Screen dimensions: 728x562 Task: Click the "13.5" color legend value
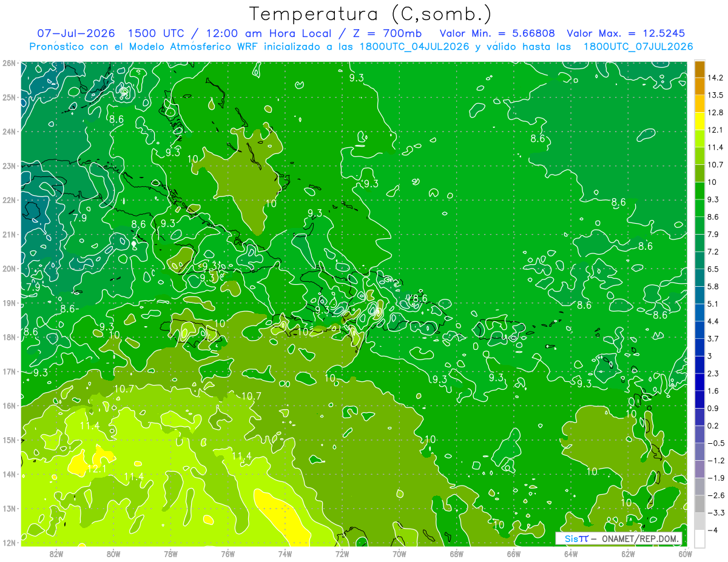[x=716, y=95]
